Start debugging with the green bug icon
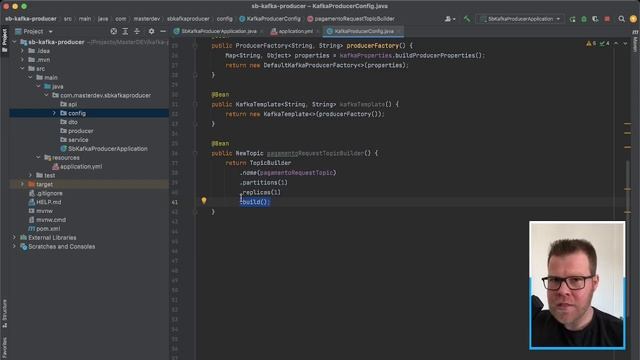640x360 pixels. pyautogui.click(x=584, y=19)
